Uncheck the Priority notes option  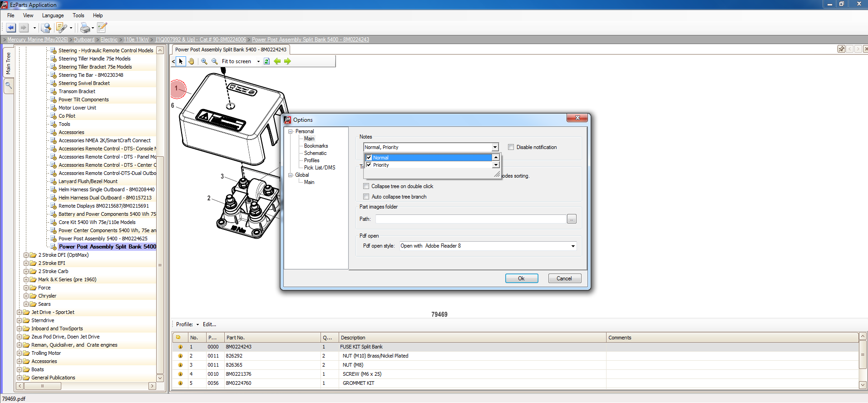369,165
